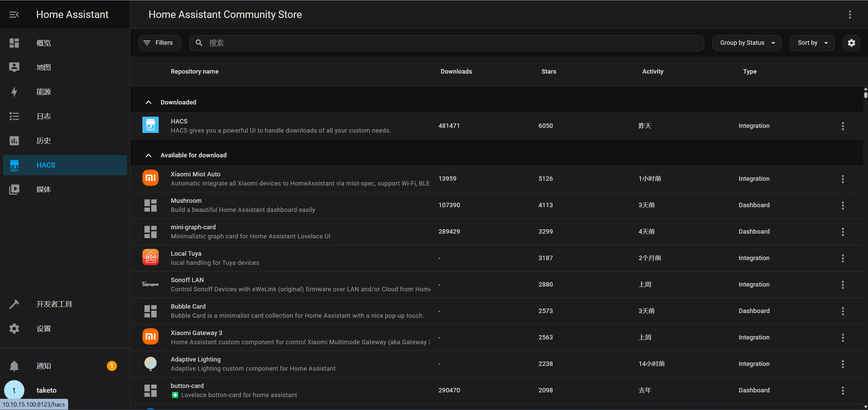This screenshot has height=410, width=868.
Task: Click the Sonoff LAN logo
Action: pyautogui.click(x=151, y=284)
